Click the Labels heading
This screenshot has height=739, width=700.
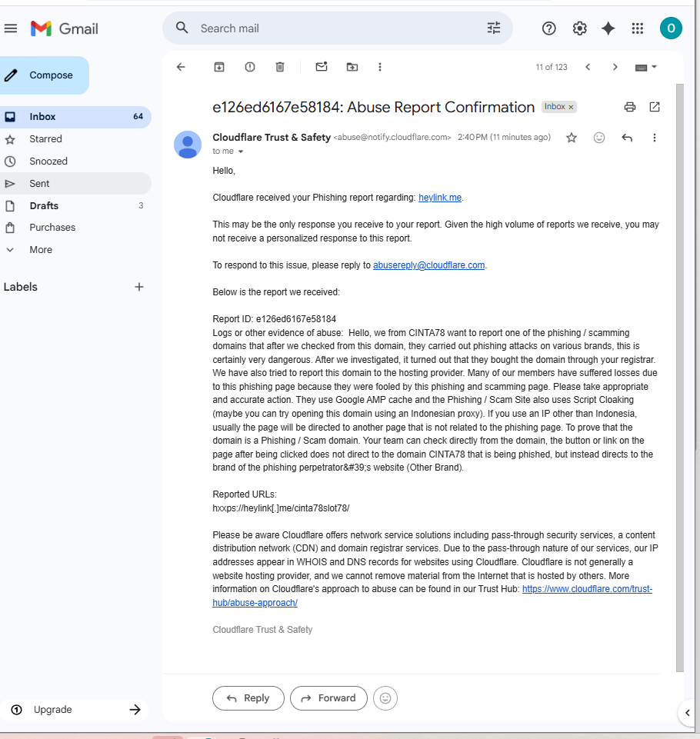click(20, 287)
